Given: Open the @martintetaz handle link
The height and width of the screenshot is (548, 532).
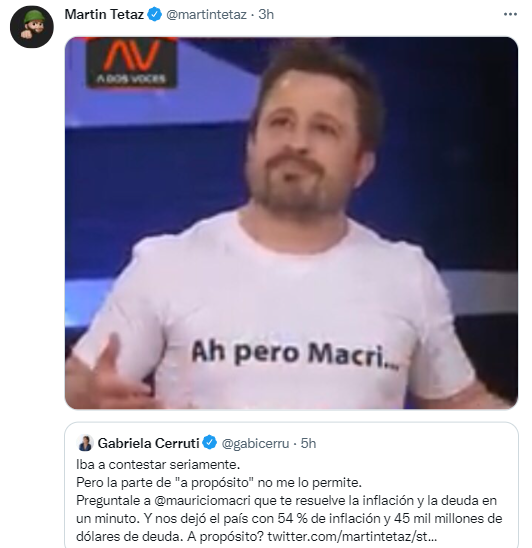Looking at the screenshot, I should coord(206,15).
